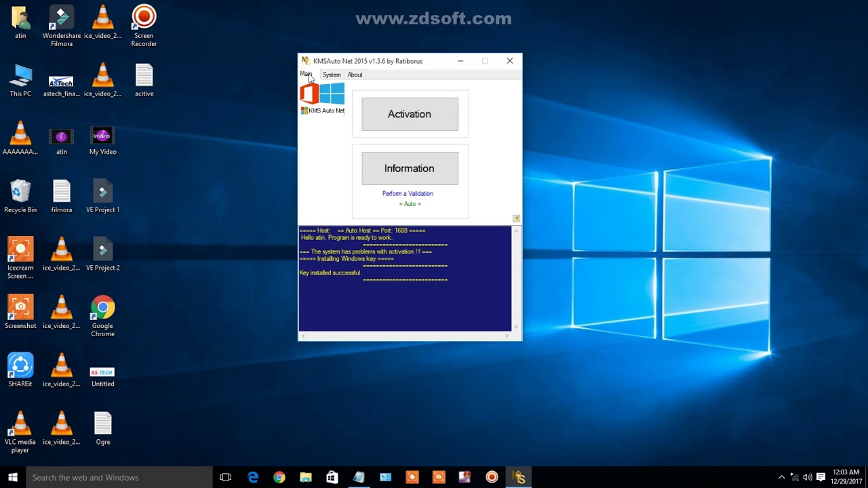Image resolution: width=868 pixels, height=488 pixels.
Task: Select the Screenshot desktop shortcut
Action: (x=20, y=312)
